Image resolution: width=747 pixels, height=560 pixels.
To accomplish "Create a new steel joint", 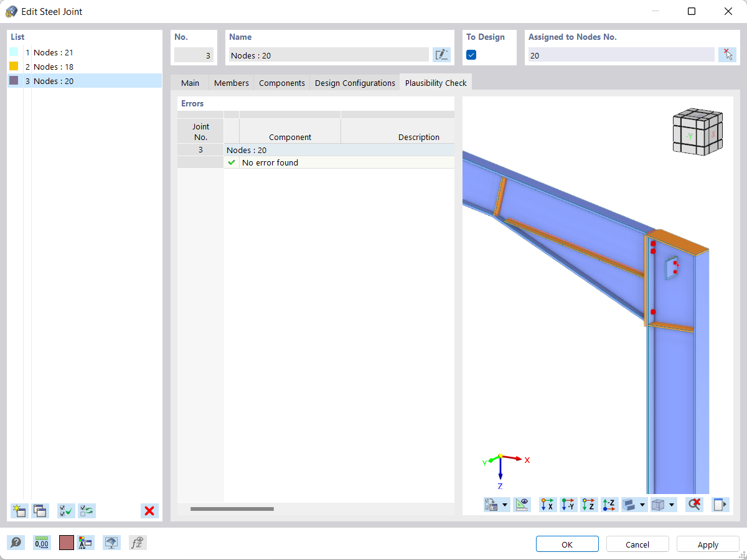I will 19,511.
